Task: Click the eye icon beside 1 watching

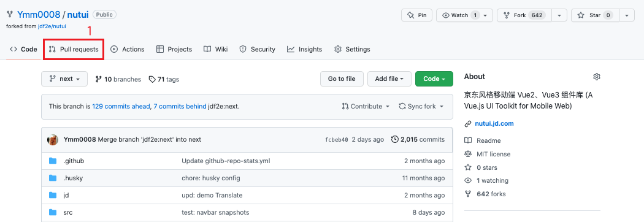Action: (468, 180)
